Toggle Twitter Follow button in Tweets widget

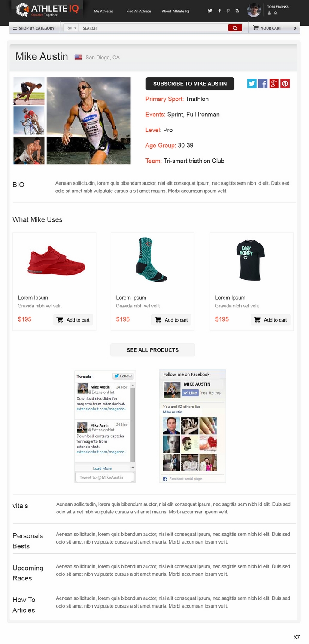click(123, 376)
